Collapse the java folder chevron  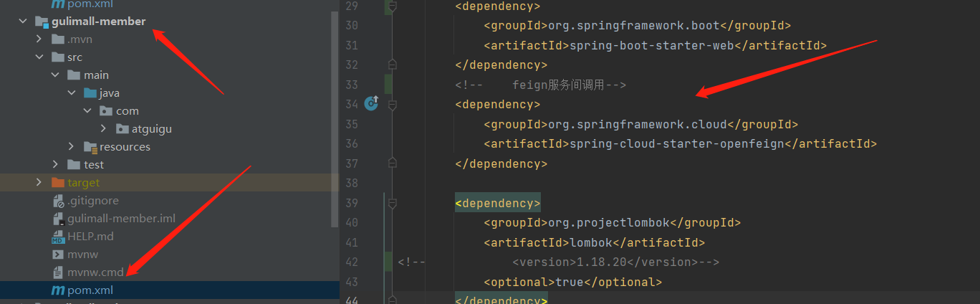click(x=72, y=93)
